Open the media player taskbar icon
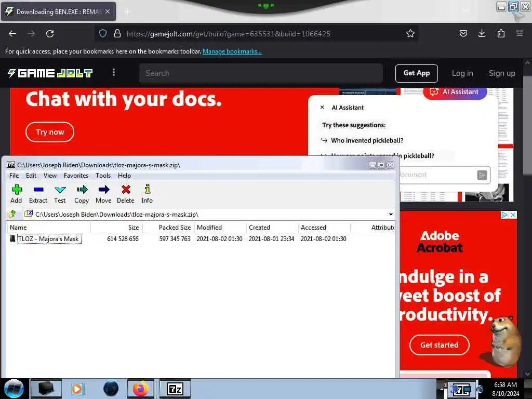Screen dimensions: 532x399 tap(77, 389)
